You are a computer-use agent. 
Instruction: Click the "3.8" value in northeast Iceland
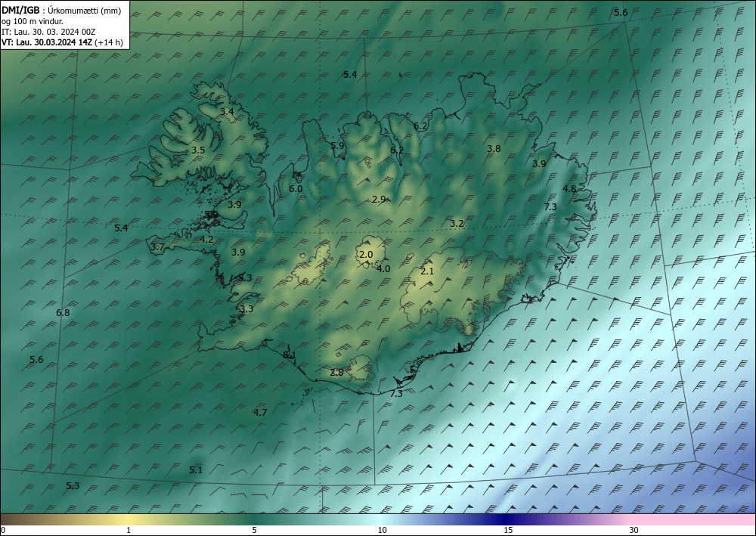coord(494,148)
